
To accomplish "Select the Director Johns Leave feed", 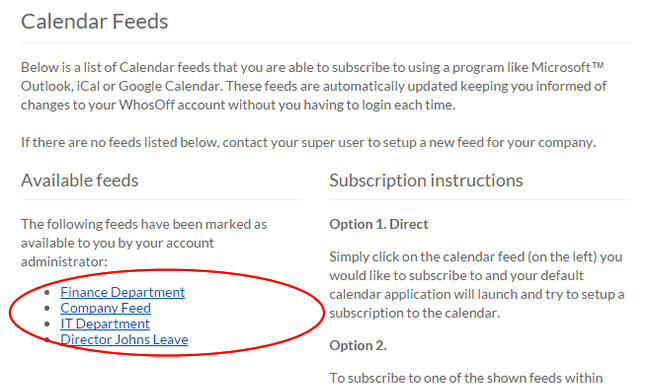I will pos(124,340).
